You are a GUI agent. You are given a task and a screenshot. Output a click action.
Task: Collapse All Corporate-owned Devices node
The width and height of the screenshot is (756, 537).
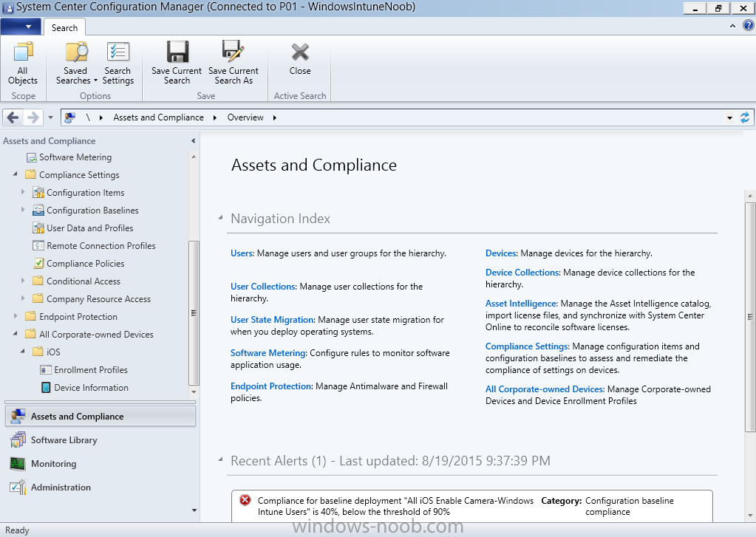[15, 334]
